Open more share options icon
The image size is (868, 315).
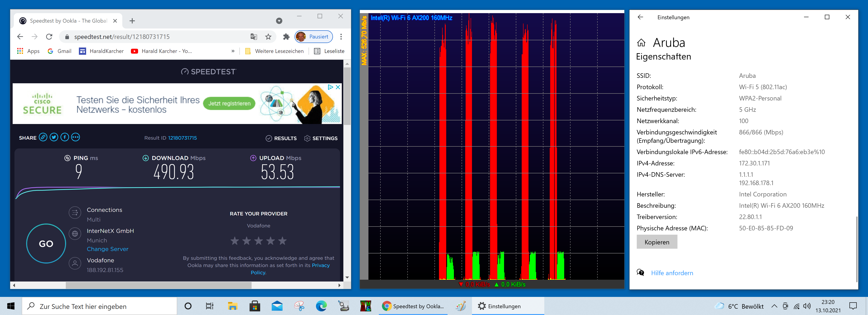pos(75,137)
